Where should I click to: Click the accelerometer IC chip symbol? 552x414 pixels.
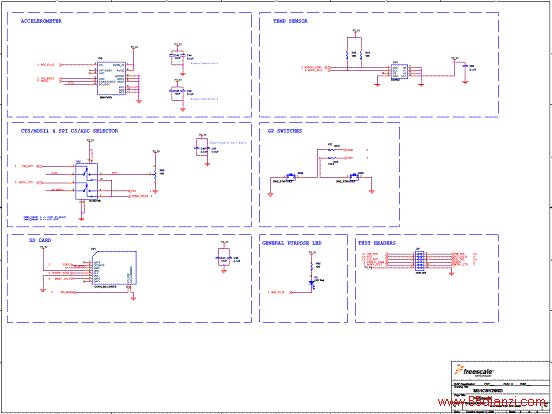(111, 78)
